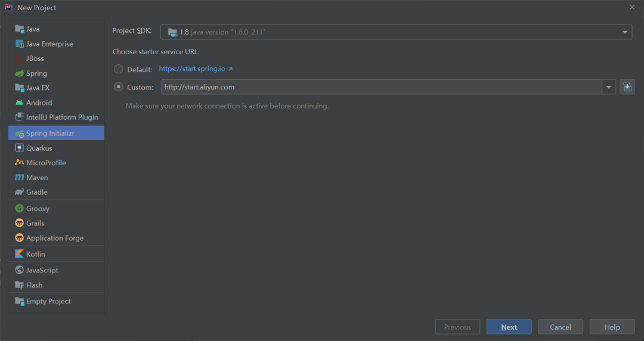
Task: Click the Spring Initializr icon in sidebar
Action: click(x=20, y=134)
